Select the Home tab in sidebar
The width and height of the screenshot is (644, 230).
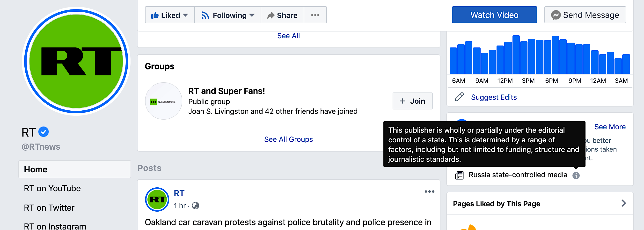(74, 169)
